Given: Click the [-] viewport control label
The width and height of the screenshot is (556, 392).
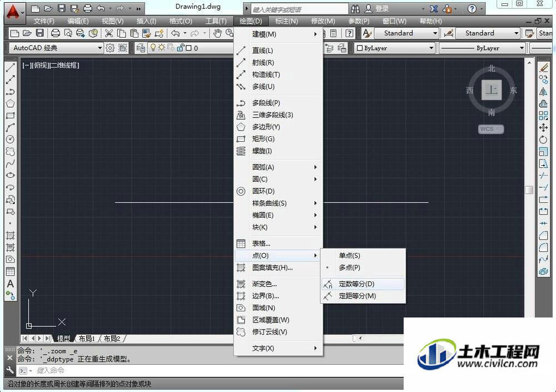Looking at the screenshot, I should [27, 65].
